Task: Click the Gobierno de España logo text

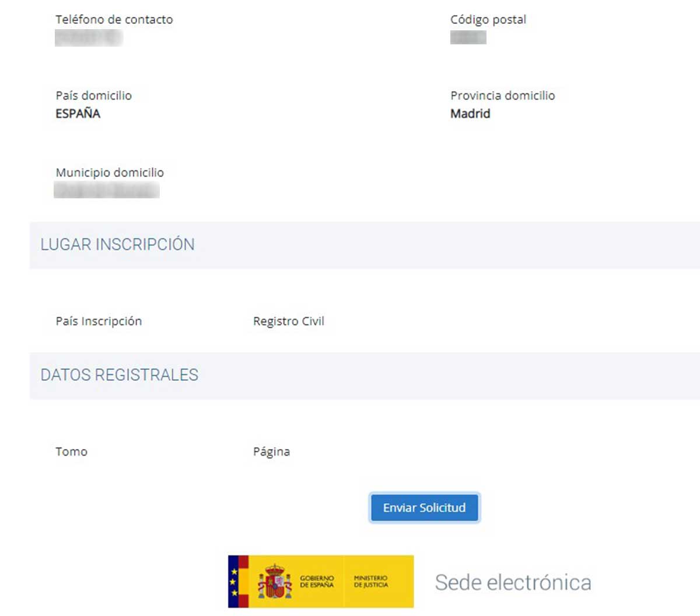Action: (317, 582)
